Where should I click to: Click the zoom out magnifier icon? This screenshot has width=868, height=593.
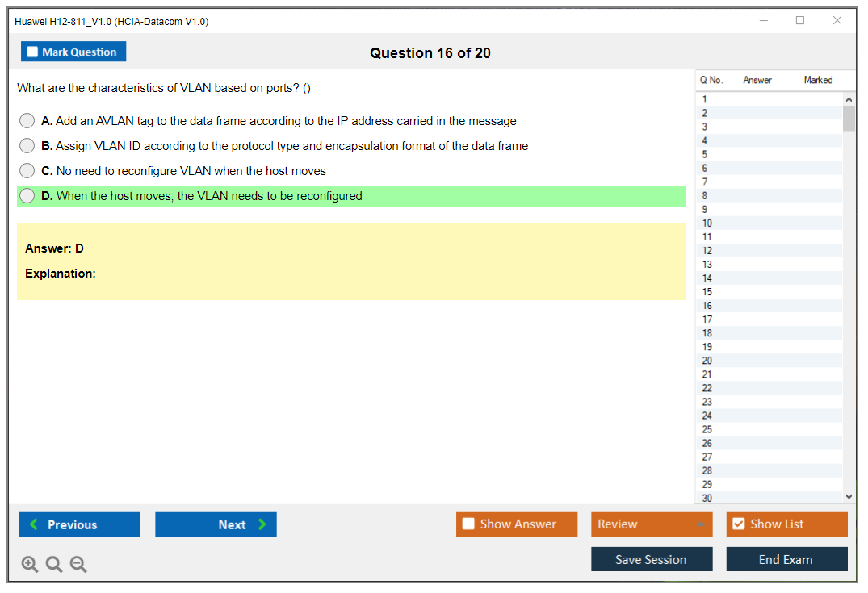click(78, 565)
